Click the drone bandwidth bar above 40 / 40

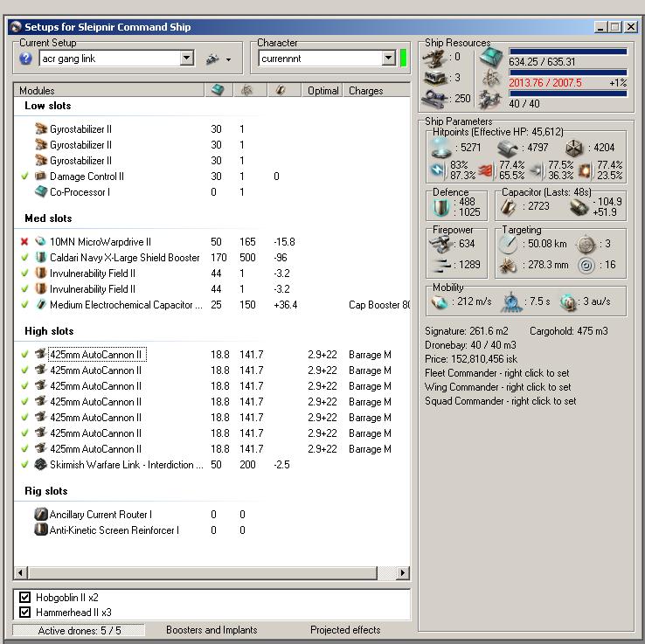[568, 93]
